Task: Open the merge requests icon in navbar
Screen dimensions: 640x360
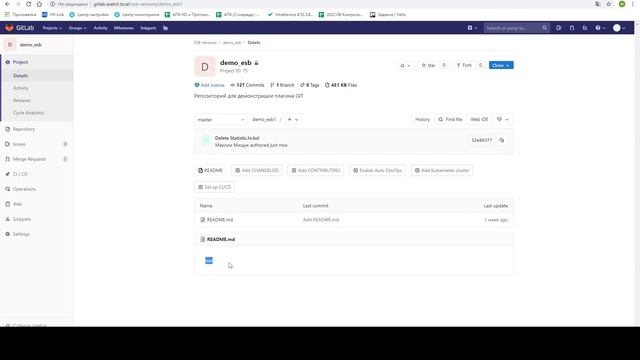Action: point(572,28)
